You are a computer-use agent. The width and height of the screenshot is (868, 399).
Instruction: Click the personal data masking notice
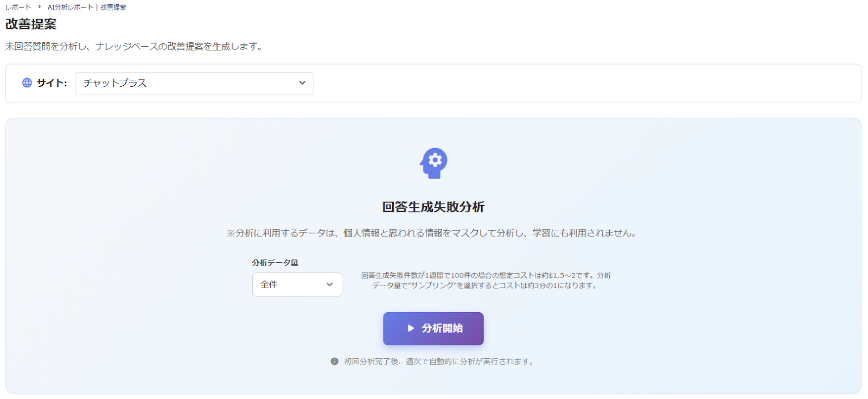click(x=432, y=233)
